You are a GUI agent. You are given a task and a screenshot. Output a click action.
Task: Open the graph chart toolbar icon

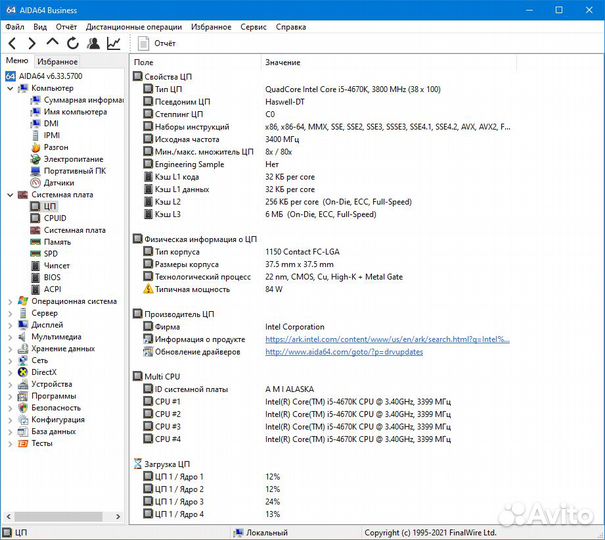click(x=113, y=44)
